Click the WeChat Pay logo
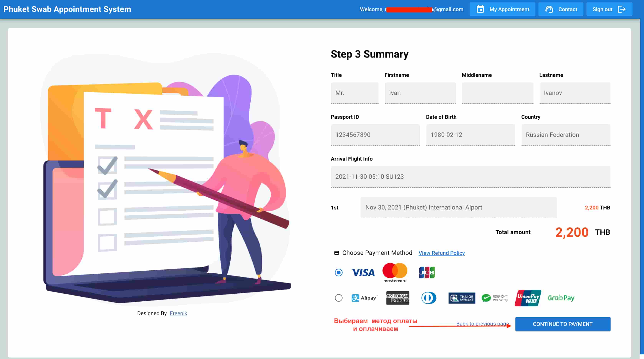Screen dimensions: 644x359 [494, 298]
